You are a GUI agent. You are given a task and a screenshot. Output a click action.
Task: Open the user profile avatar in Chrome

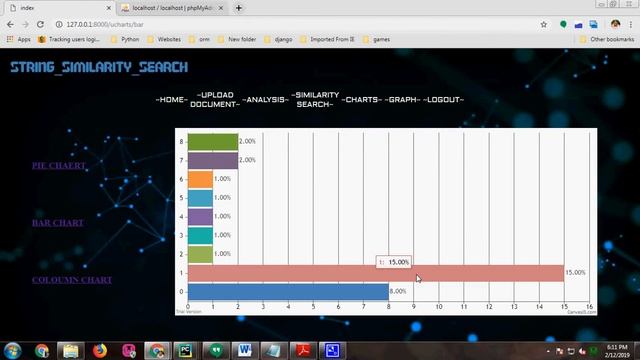point(616,24)
